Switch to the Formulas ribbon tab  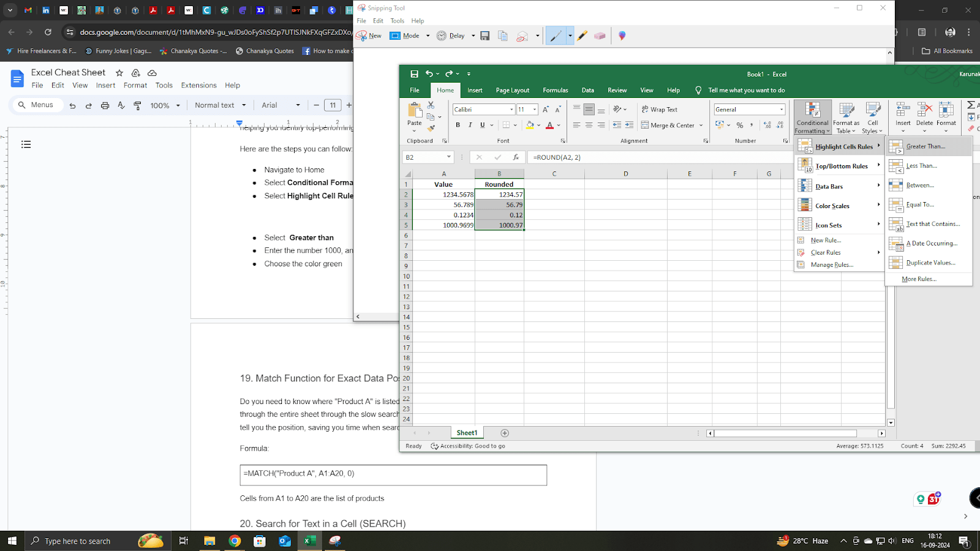555,90
